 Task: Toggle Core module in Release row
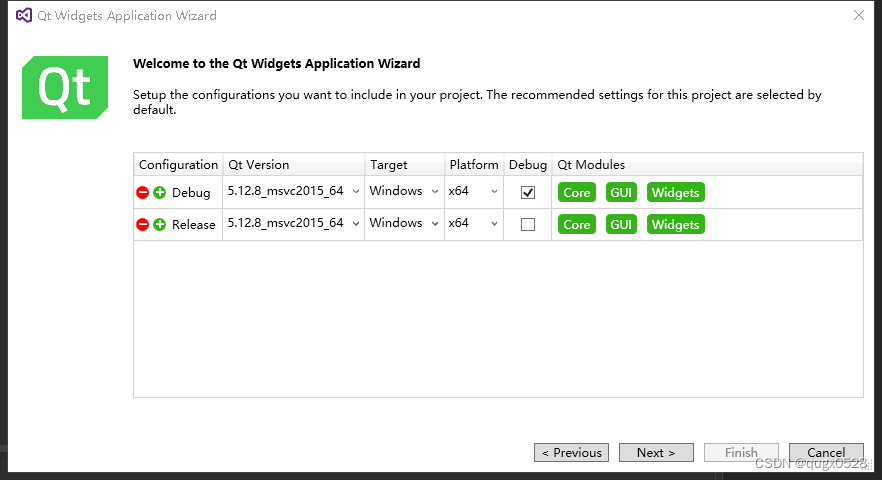pos(577,225)
